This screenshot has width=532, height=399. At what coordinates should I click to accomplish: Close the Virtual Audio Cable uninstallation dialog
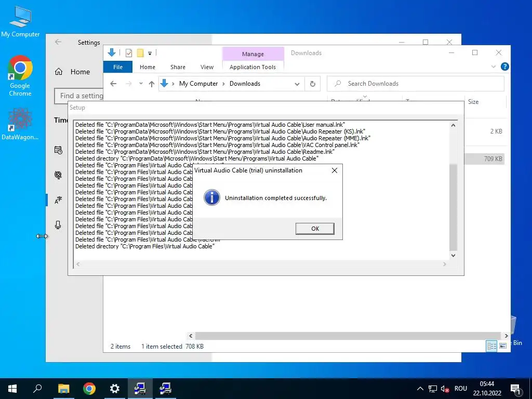point(334,170)
